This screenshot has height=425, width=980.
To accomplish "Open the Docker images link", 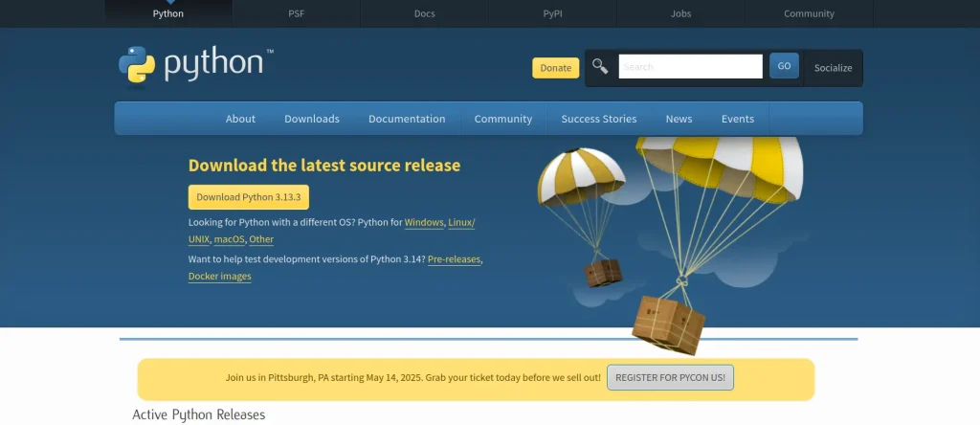I will pyautogui.click(x=220, y=277).
